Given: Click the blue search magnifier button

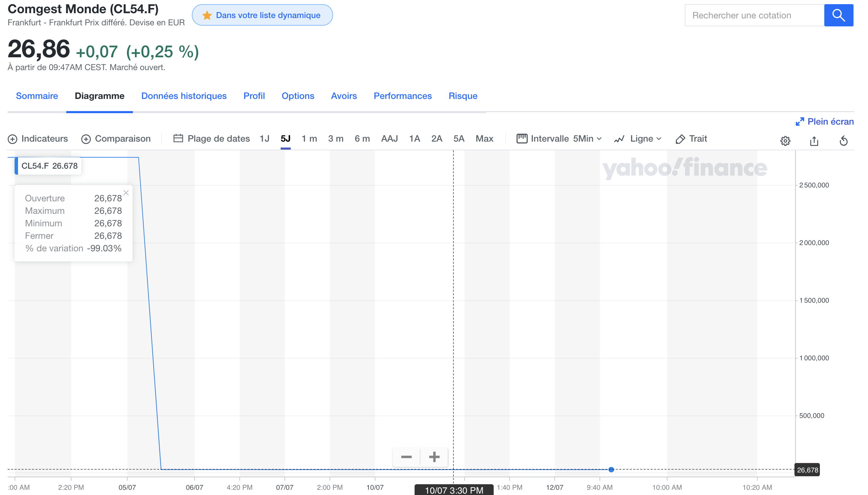Looking at the screenshot, I should pos(839,15).
